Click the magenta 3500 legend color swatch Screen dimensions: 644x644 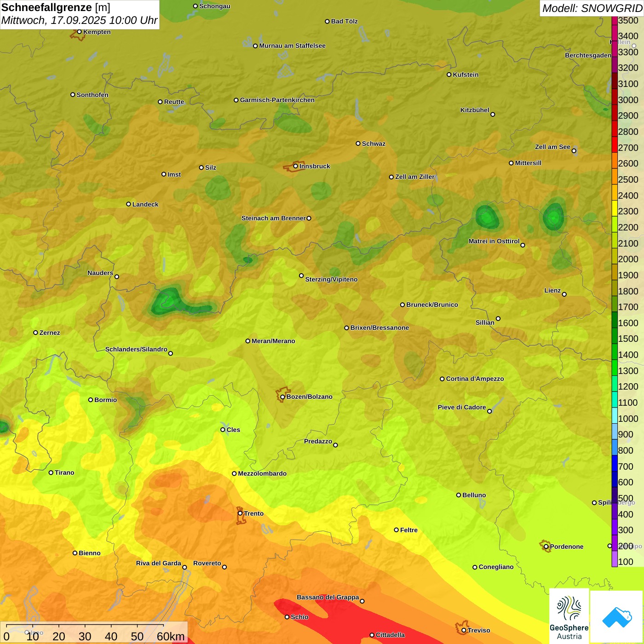(x=615, y=21)
